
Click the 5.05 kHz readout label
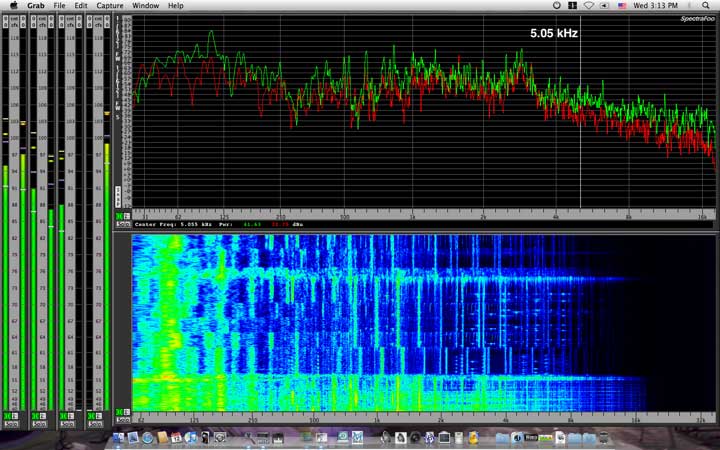[554, 33]
